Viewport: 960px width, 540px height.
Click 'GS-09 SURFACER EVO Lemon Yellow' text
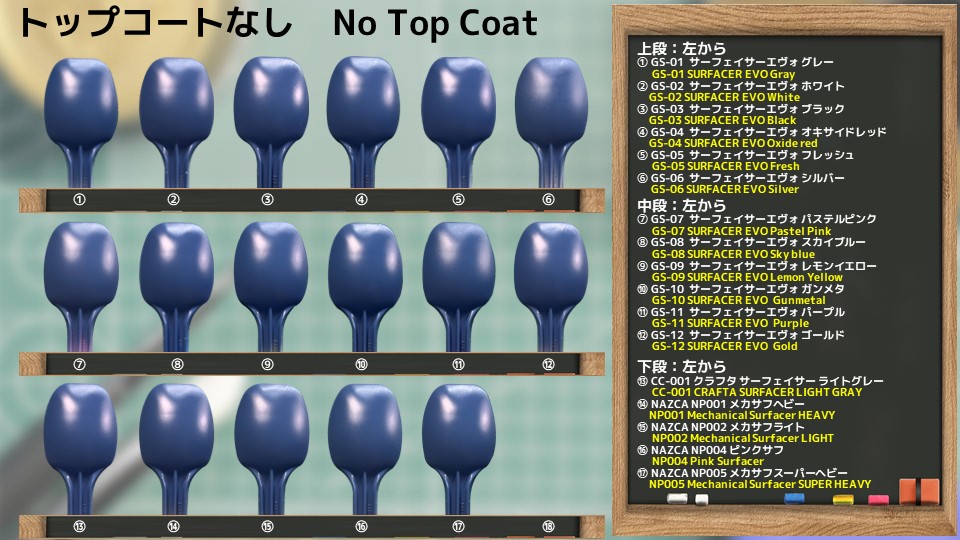[x=748, y=277]
